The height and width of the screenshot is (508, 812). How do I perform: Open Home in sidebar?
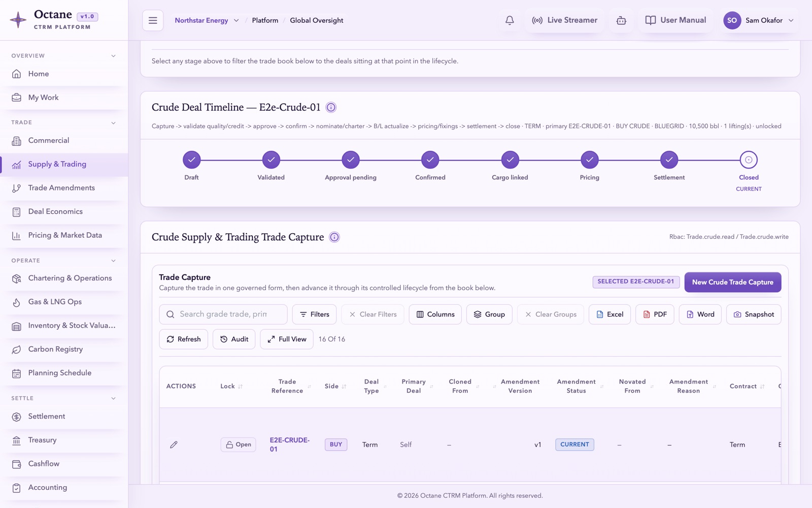pos(64,74)
